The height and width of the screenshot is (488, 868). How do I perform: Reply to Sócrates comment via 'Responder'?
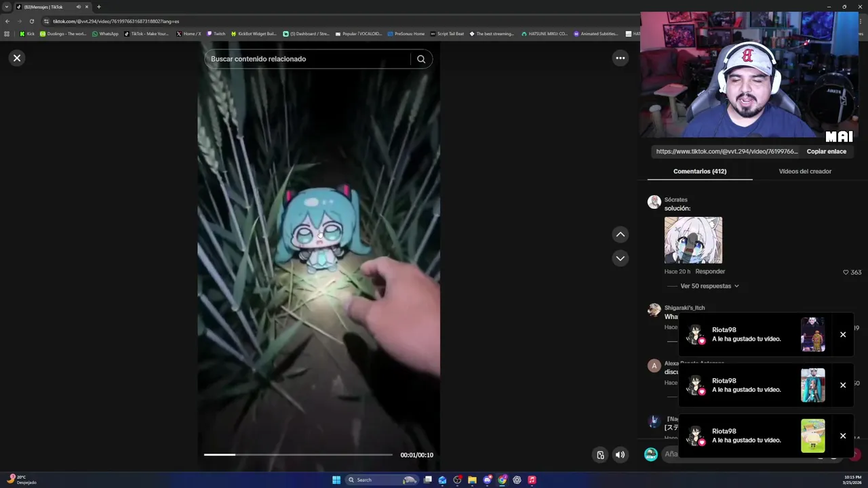[x=710, y=272]
